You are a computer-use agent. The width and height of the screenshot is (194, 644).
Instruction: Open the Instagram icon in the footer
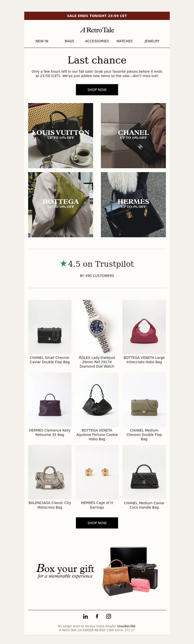pos(109,616)
